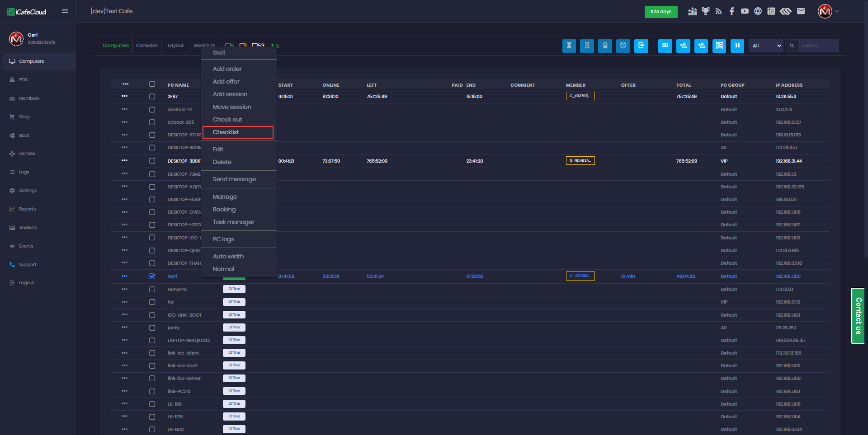The height and width of the screenshot is (435, 868).
Task: Toggle the select-all checkbox in table header
Action: point(152,84)
